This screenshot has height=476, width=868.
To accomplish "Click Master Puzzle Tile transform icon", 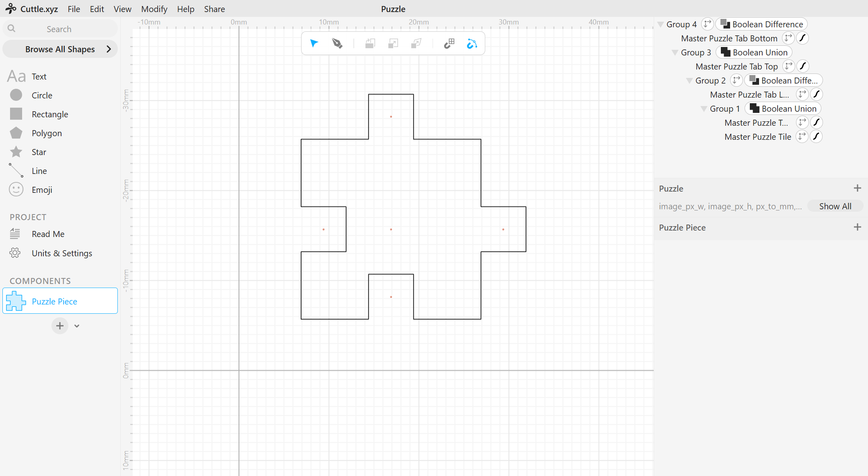I will [x=802, y=137].
